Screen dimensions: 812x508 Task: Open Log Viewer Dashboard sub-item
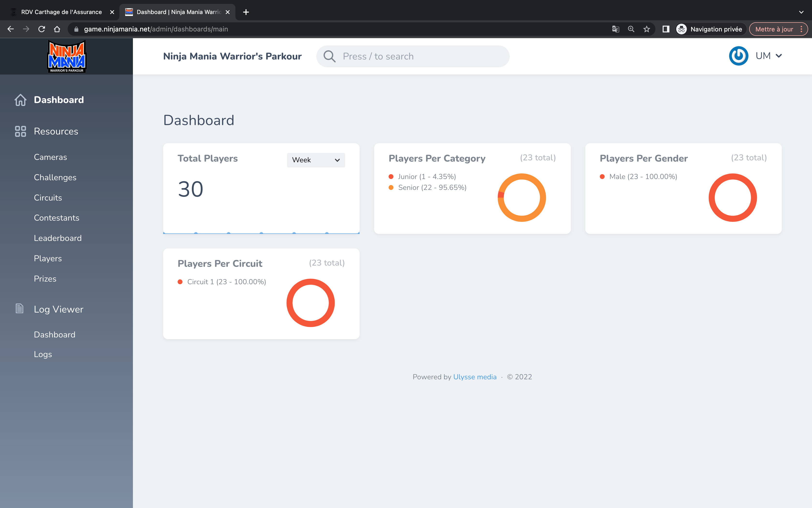tap(55, 335)
